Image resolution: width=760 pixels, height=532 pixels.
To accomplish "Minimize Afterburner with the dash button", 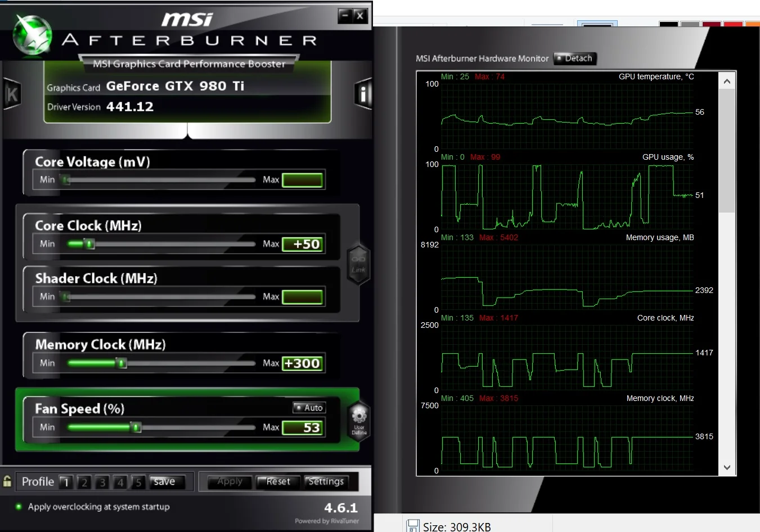I will 345,16.
